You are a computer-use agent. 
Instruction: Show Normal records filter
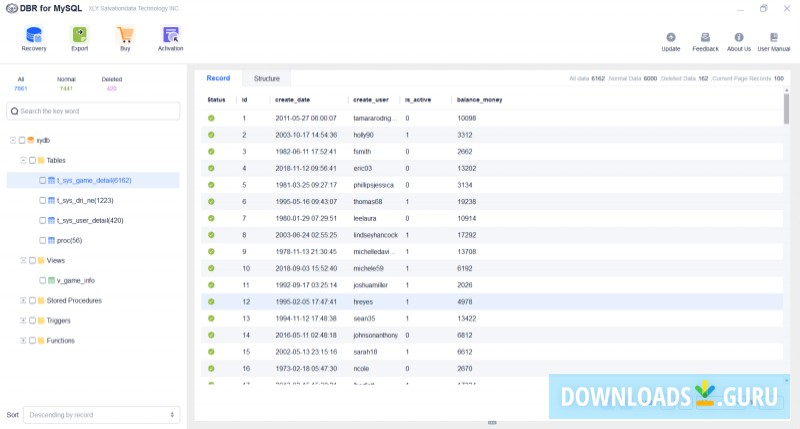pyautogui.click(x=66, y=84)
